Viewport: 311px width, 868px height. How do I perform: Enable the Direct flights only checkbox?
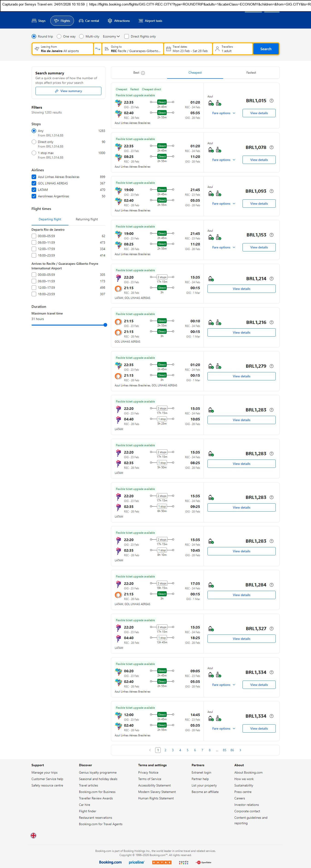click(x=127, y=36)
